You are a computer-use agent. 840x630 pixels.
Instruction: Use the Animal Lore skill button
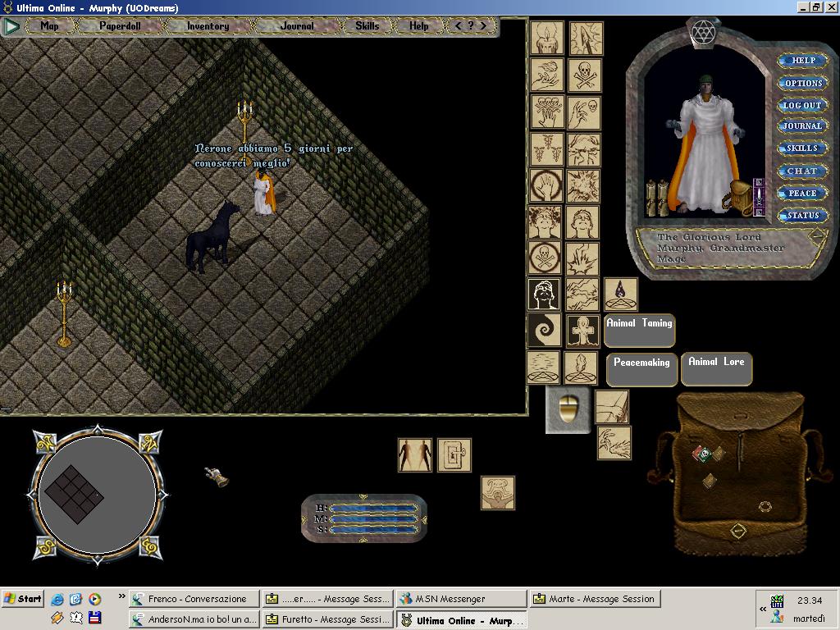click(x=716, y=368)
